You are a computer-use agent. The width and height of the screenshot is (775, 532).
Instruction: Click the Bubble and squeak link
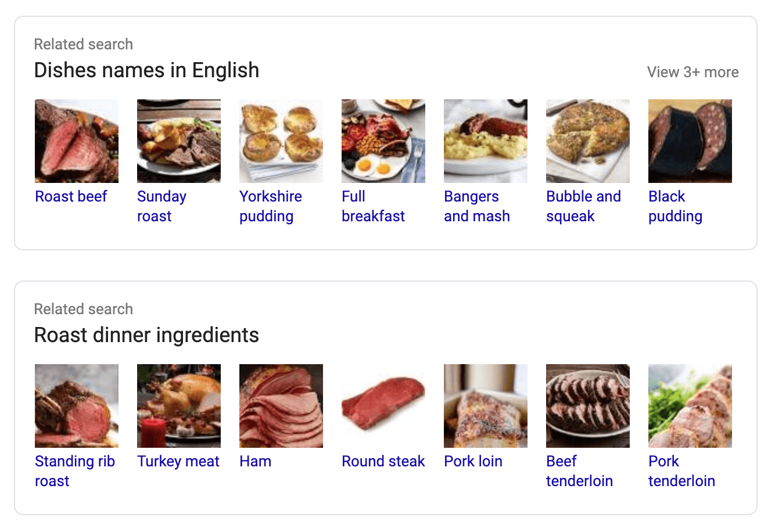(x=583, y=206)
